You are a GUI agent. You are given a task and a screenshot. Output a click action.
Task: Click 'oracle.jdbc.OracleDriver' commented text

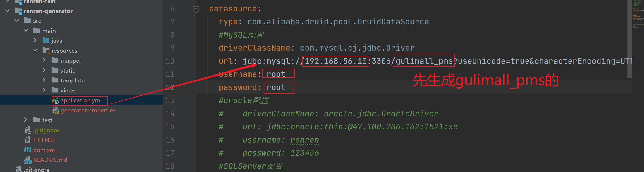381,114
